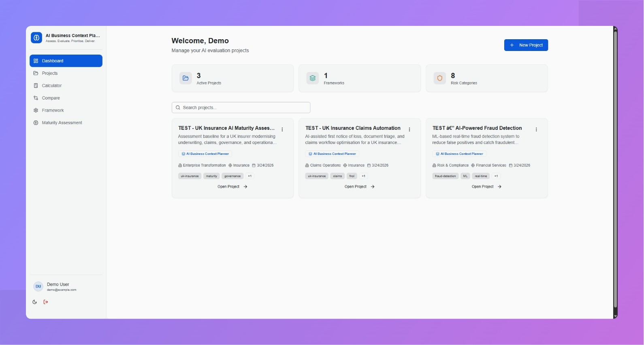Open options menu for AI-Powered Fraud Detection card
Screen dimensions: 644x345
(536, 129)
